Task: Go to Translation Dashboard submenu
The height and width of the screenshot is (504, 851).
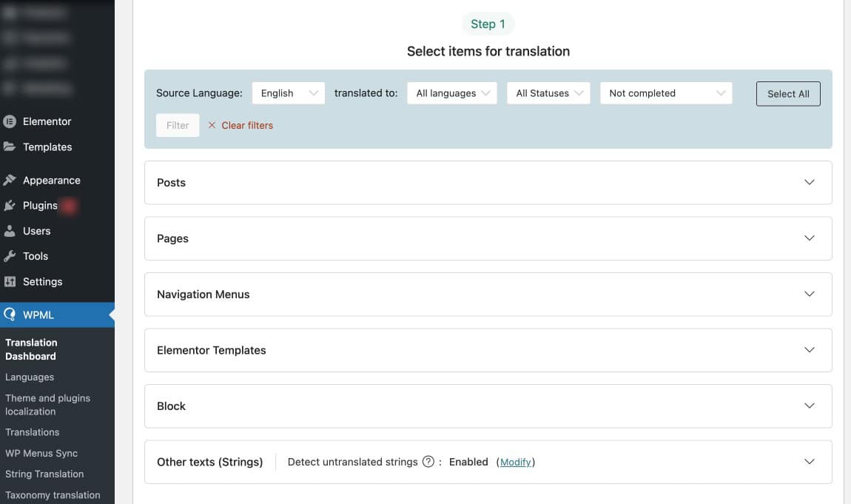Action: 31,349
